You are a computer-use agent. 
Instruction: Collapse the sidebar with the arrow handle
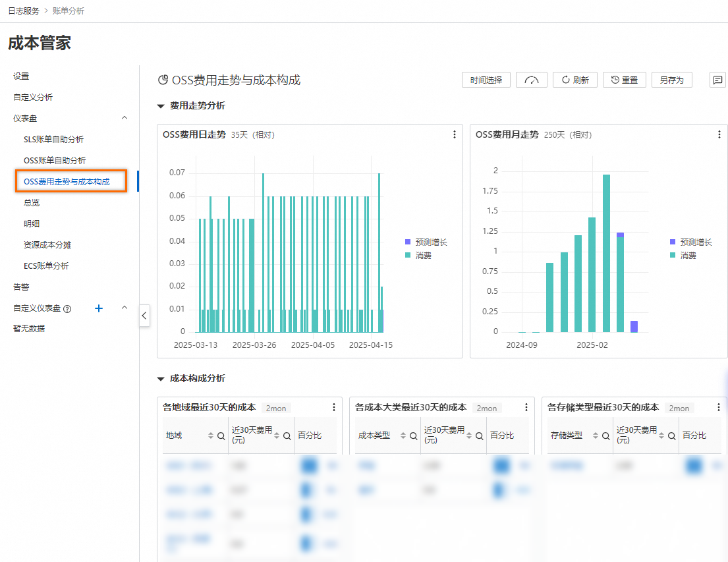(x=144, y=316)
